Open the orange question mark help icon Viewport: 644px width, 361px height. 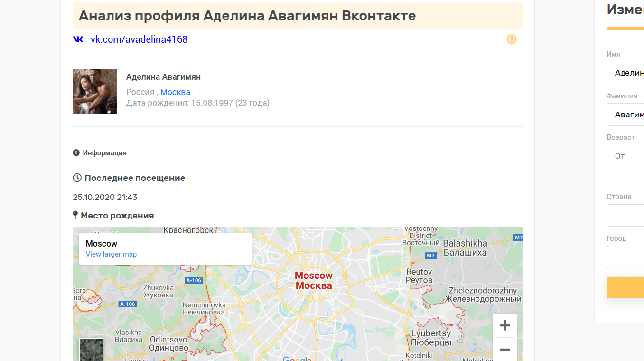[x=512, y=39]
